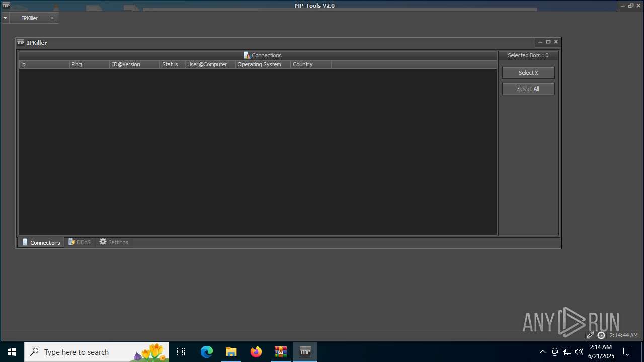Screen dimensions: 644x362
Task: Click the IPKiller window title icon
Action: tap(21, 42)
